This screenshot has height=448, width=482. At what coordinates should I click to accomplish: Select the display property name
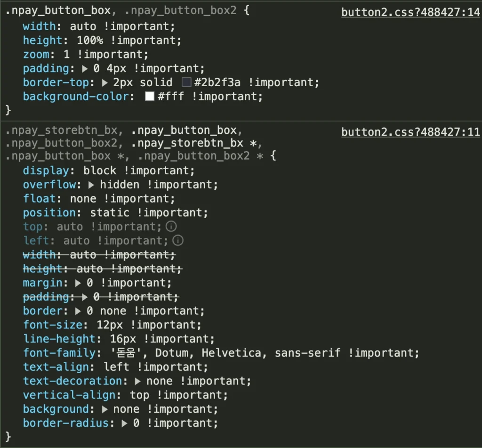pos(46,171)
